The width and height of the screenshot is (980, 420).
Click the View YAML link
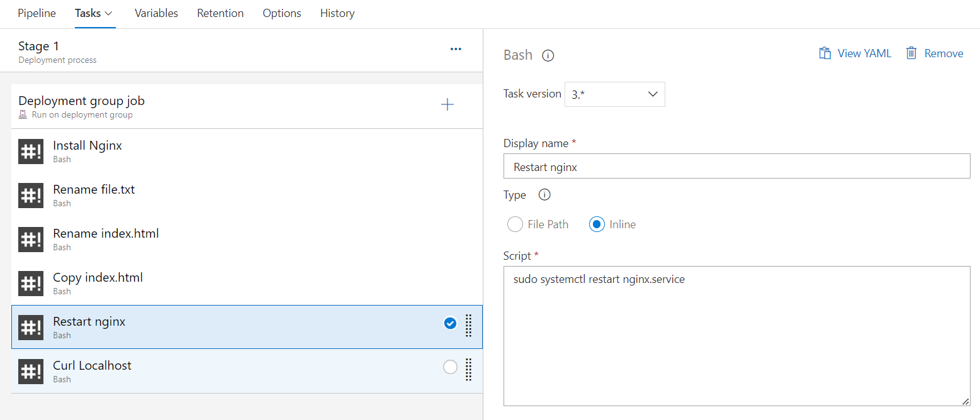[855, 53]
